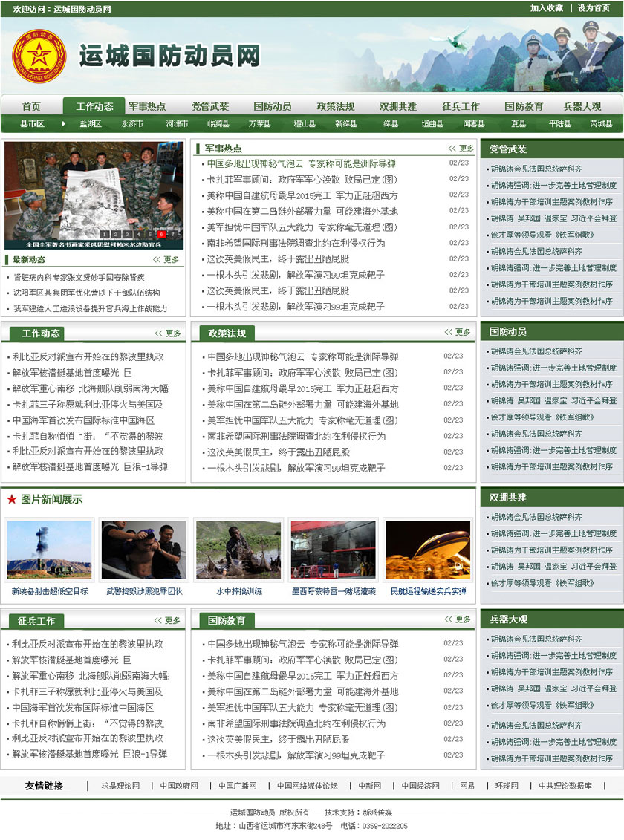Open 工作动态 navigation tab
Image resolution: width=624 pixels, height=840 pixels.
pyautogui.click(x=94, y=106)
